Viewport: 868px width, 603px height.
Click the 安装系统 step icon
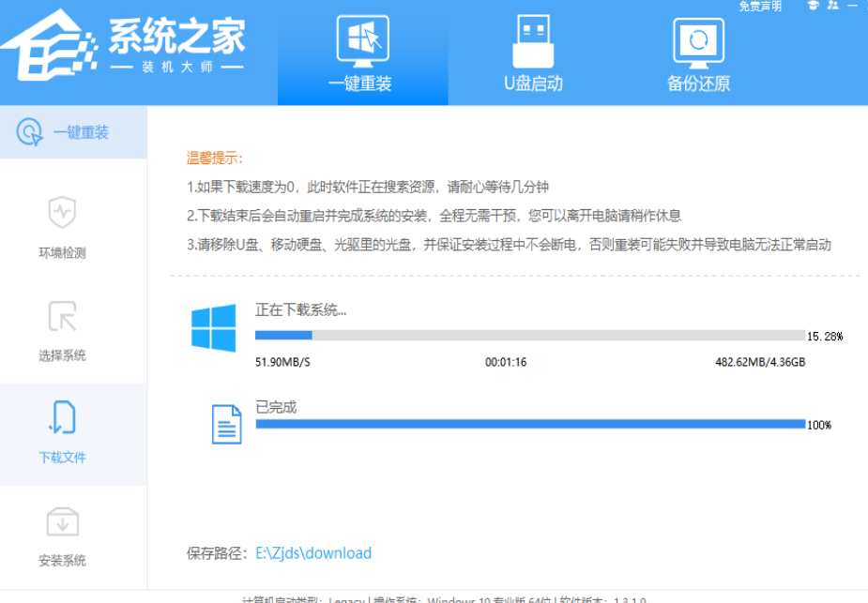click(62, 522)
